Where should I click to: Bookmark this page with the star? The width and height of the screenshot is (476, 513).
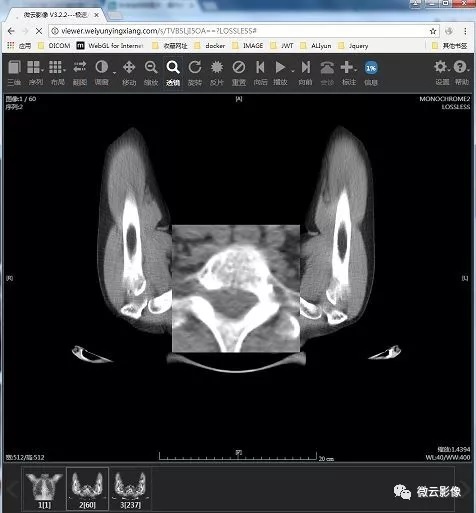433,31
